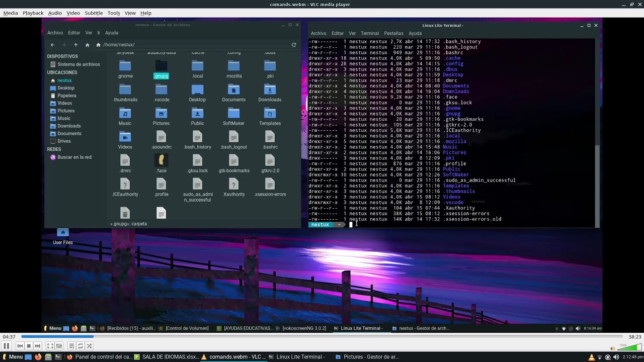This screenshot has width=644, height=362.
Task: Select the Public folder icon
Action: coord(197,117)
